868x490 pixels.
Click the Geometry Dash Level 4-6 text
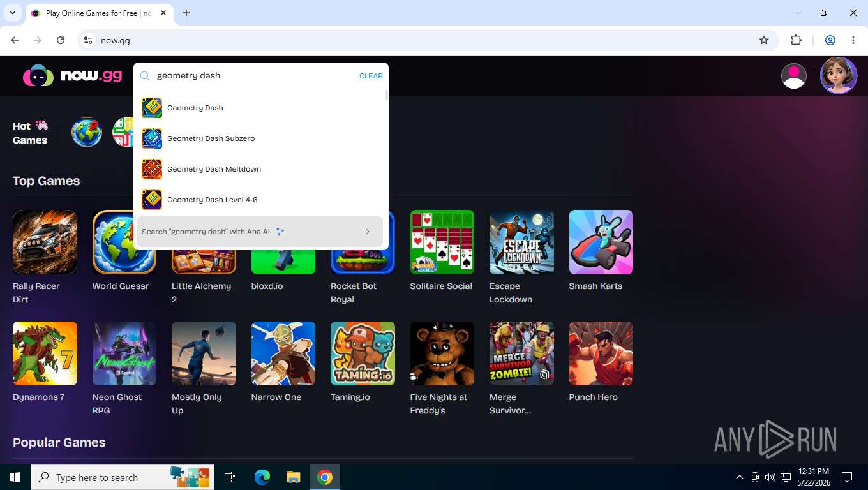pyautogui.click(x=212, y=200)
